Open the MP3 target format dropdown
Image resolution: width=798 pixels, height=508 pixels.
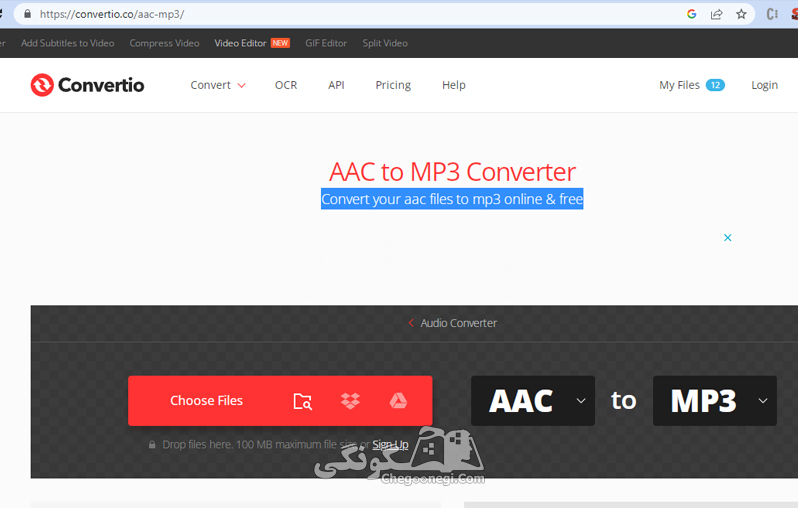(715, 401)
